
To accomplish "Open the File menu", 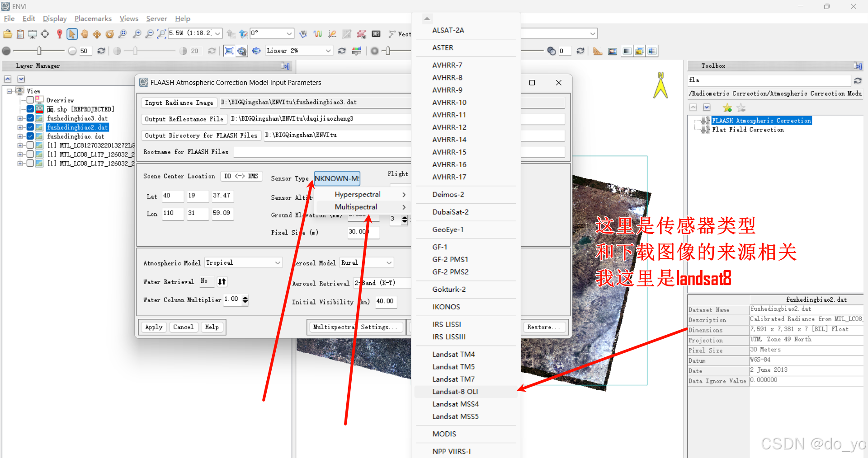I will (9, 19).
